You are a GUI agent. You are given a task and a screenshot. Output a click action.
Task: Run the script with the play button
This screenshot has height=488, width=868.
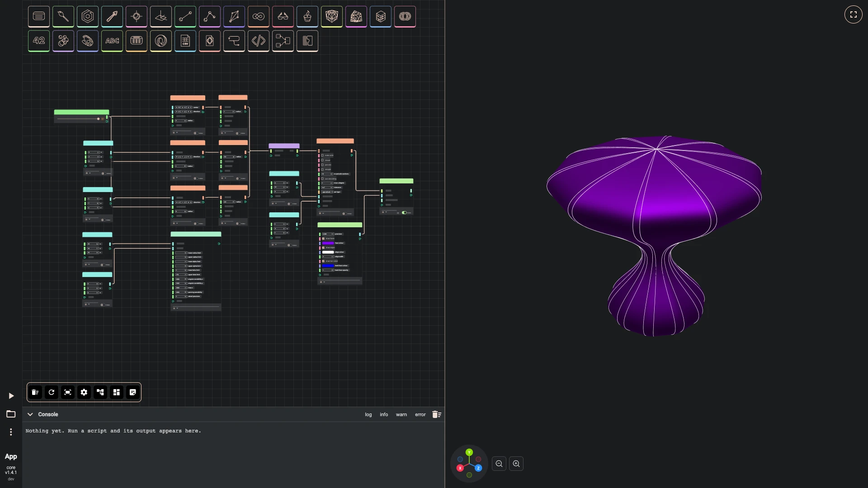[11, 396]
